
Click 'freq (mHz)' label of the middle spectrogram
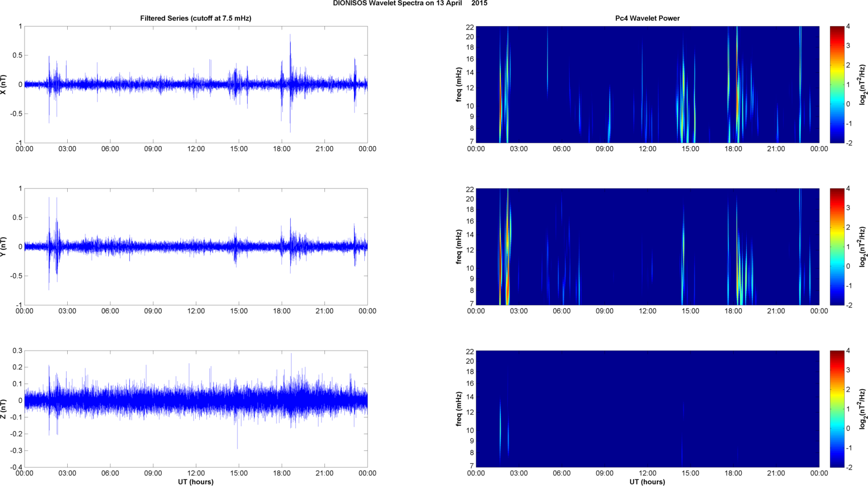pyautogui.click(x=459, y=246)
